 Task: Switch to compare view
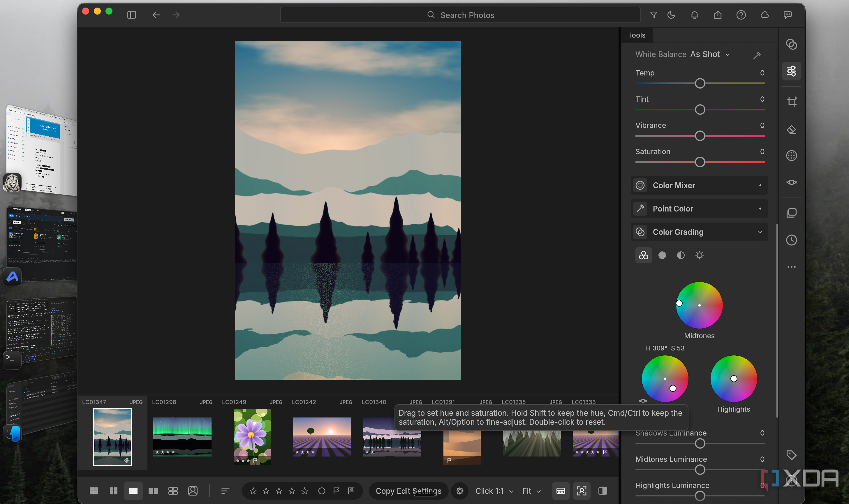(153, 491)
